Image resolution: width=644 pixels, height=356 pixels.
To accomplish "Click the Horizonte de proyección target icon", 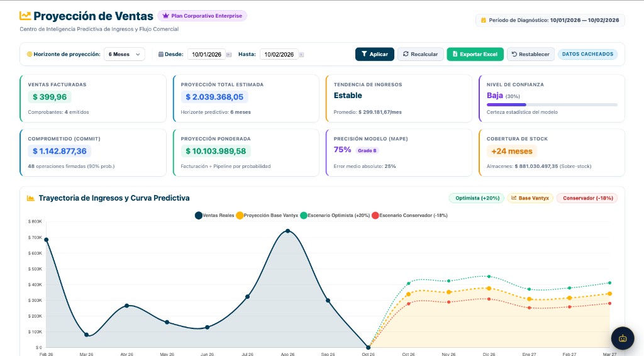I will tap(30, 54).
